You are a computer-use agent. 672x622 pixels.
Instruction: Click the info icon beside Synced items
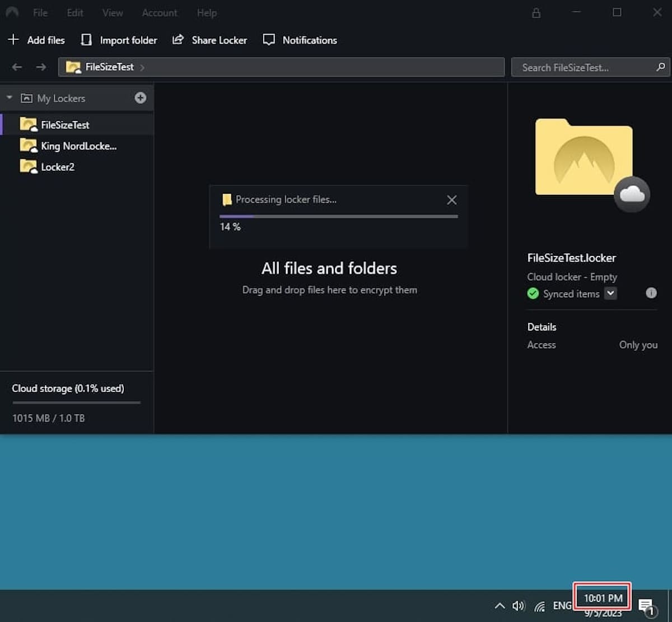(651, 293)
